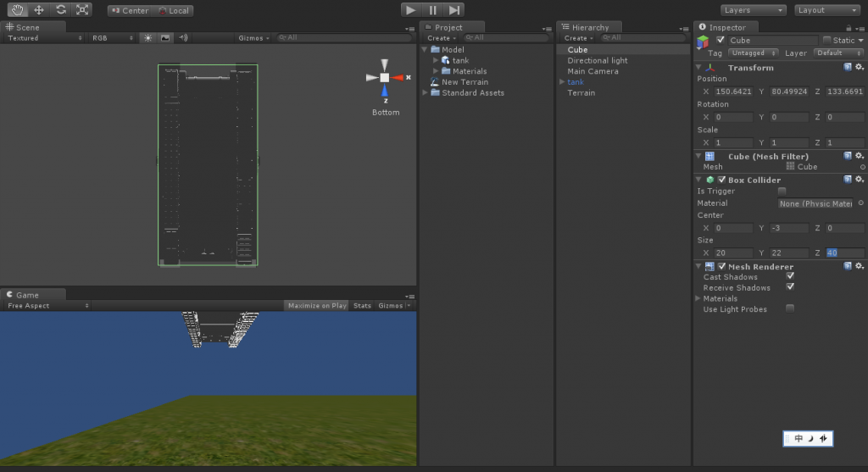Image resolution: width=868 pixels, height=472 pixels.
Task: Open the Layers dropdown
Action: pyautogui.click(x=754, y=10)
